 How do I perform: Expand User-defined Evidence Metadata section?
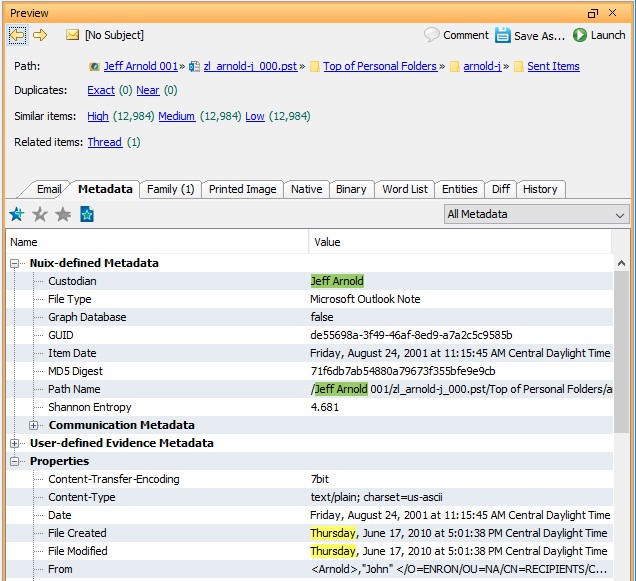tap(16, 443)
